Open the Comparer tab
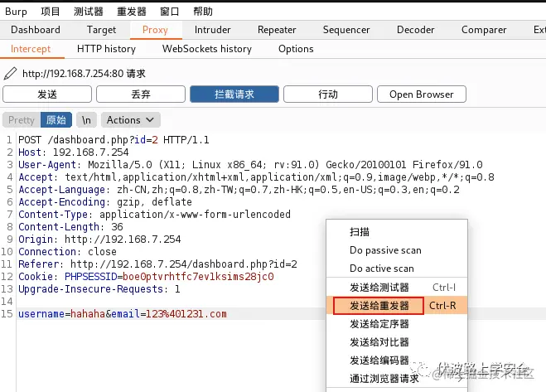 [484, 30]
